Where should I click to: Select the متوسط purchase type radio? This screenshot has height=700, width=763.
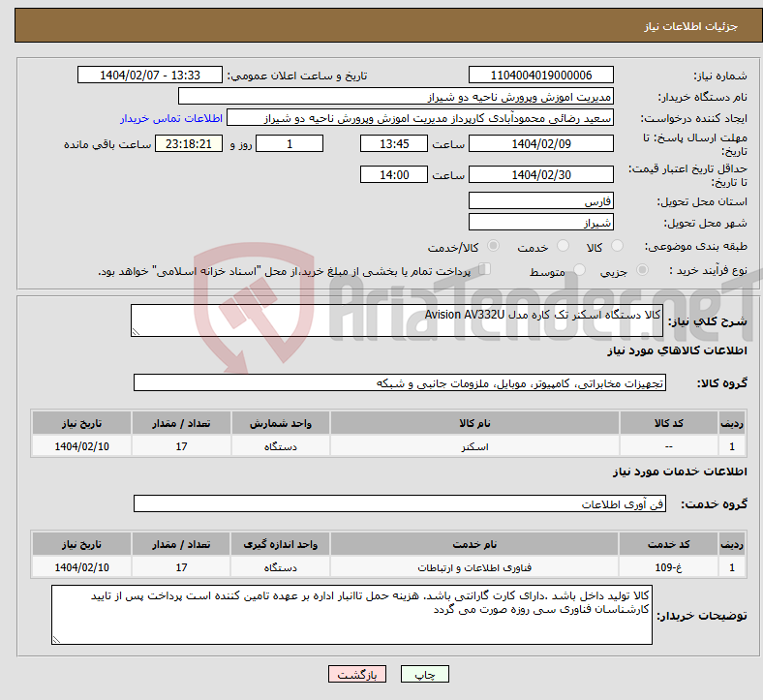pos(579,269)
